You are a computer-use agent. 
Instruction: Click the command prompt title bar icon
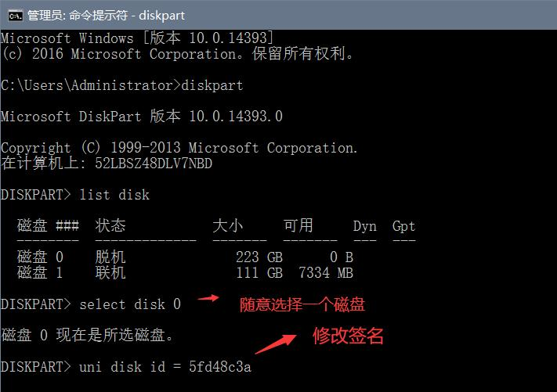click(x=15, y=16)
